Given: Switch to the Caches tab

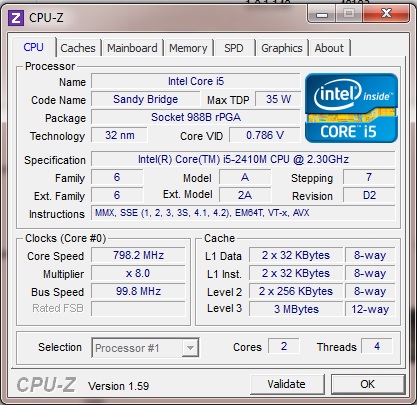Looking at the screenshot, I should pos(78,48).
